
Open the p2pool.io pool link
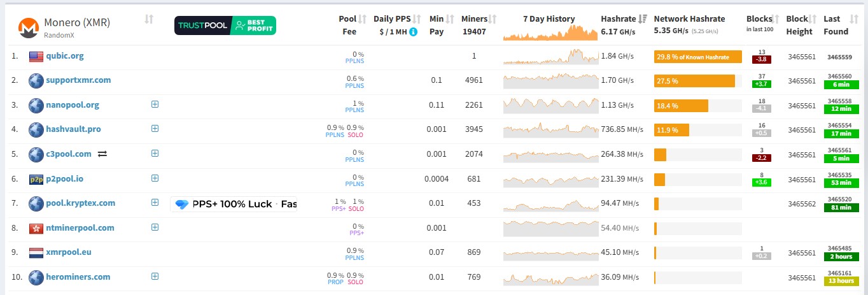point(64,179)
